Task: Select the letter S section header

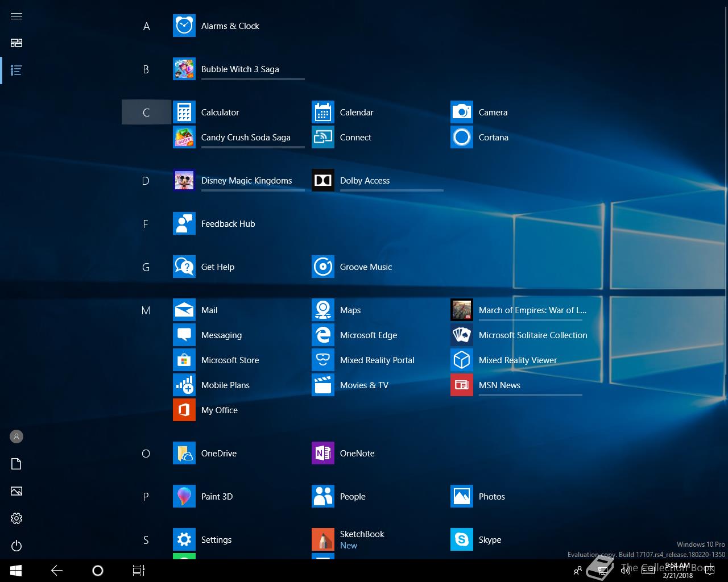Action: [146, 540]
